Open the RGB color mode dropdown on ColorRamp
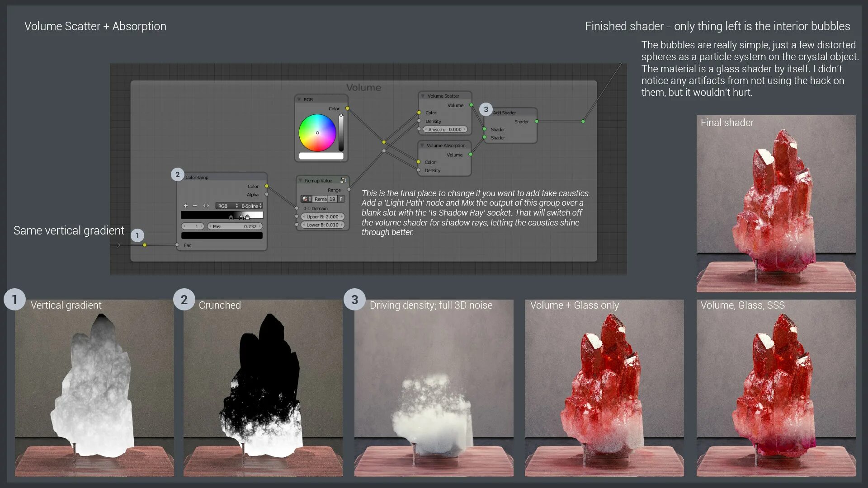This screenshot has width=868, height=488. tap(227, 206)
